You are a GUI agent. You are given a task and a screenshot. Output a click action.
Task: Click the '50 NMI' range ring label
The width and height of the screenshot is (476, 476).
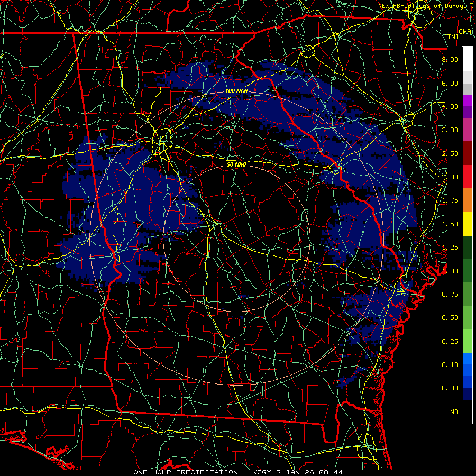(236, 165)
